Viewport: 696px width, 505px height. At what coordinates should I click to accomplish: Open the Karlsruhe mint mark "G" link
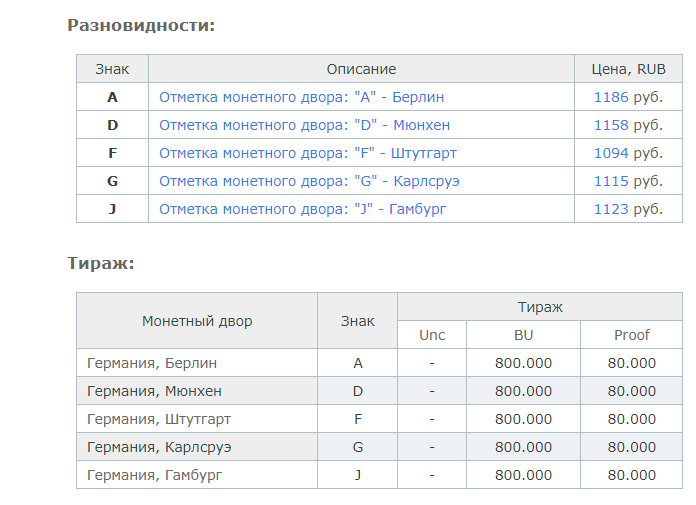tap(309, 181)
